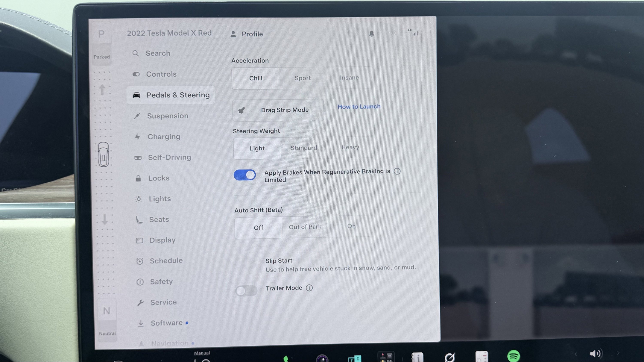
Task: Open the Locks menu
Action: pos(152,178)
